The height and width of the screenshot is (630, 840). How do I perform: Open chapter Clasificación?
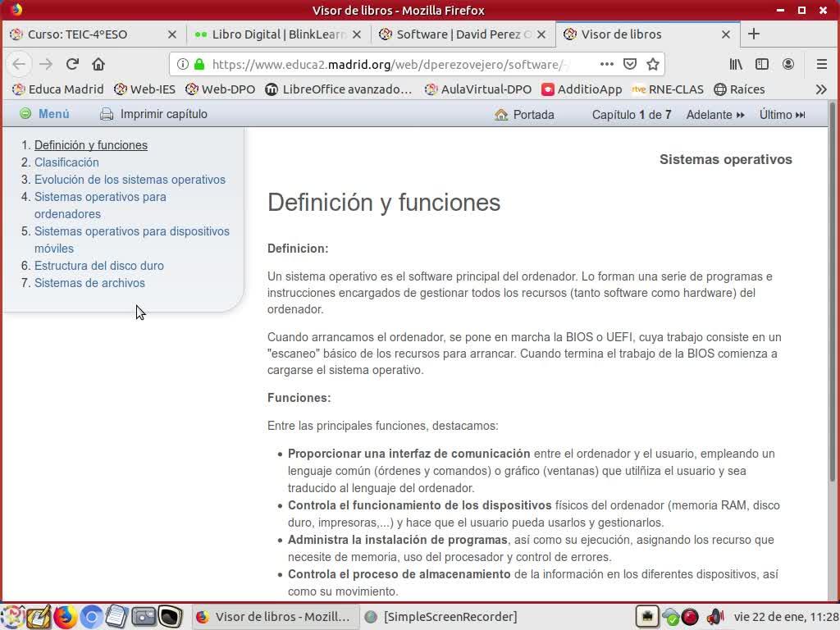[66, 162]
